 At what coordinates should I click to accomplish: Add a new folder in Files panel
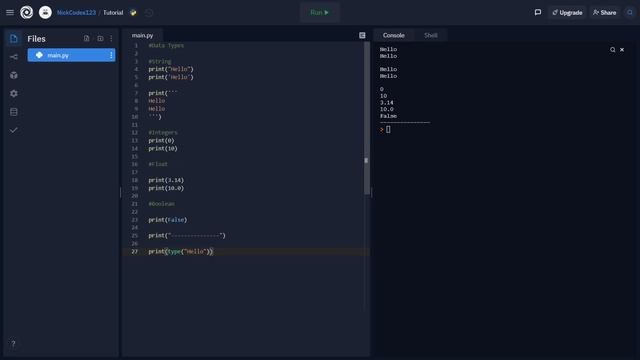click(x=100, y=38)
